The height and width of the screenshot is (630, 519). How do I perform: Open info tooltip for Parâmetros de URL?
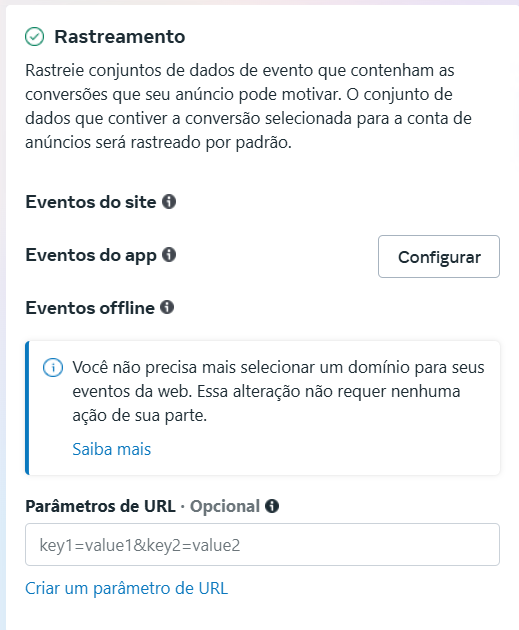pos(272,506)
